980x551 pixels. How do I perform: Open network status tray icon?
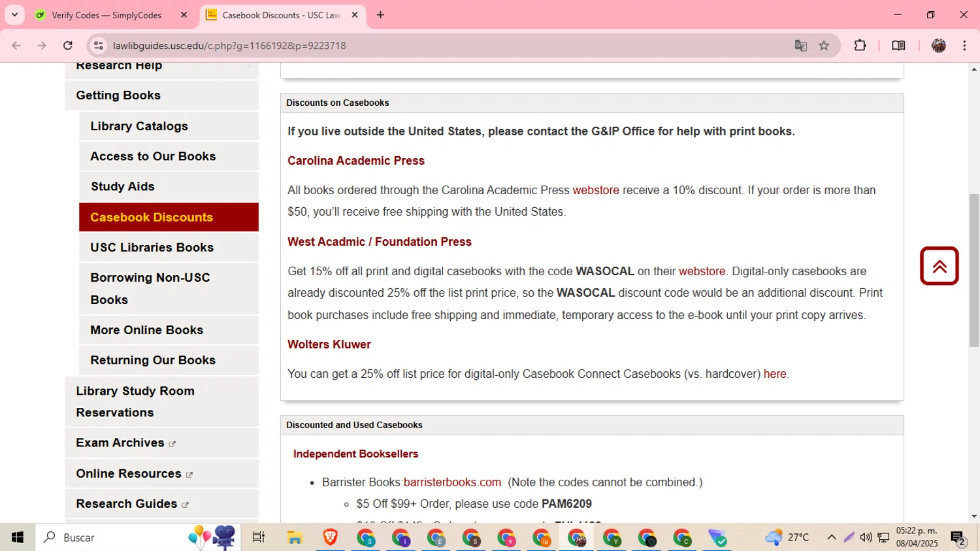click(883, 537)
